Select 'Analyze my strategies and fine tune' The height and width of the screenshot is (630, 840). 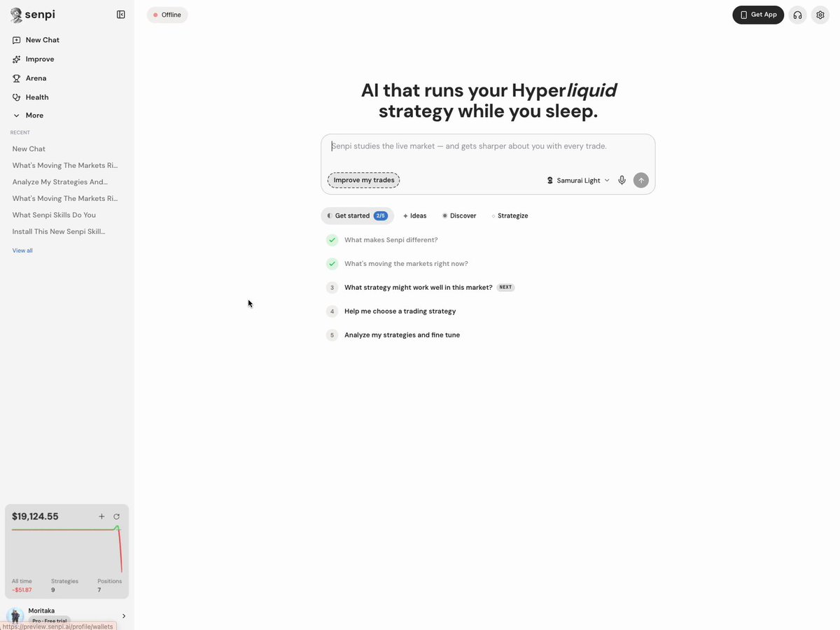click(x=402, y=335)
